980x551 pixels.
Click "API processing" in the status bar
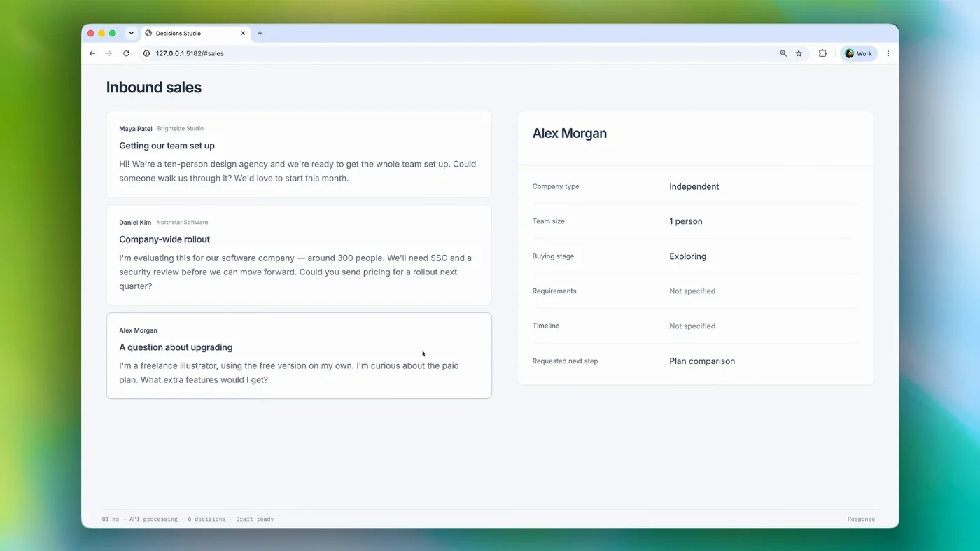pyautogui.click(x=153, y=519)
